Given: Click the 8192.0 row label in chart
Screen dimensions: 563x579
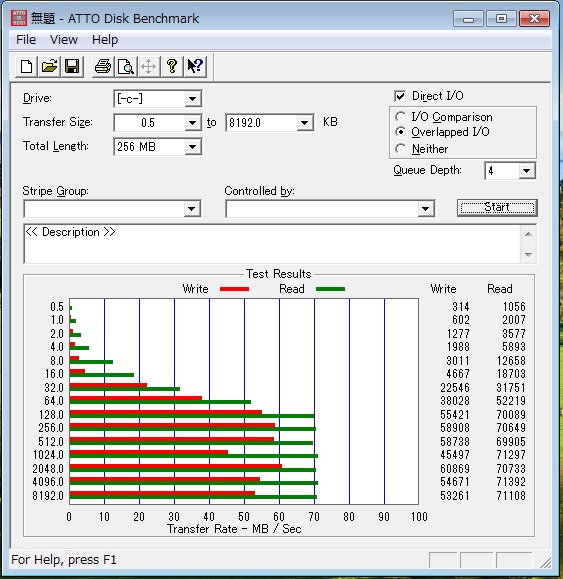Looking at the screenshot, I should point(48,496).
